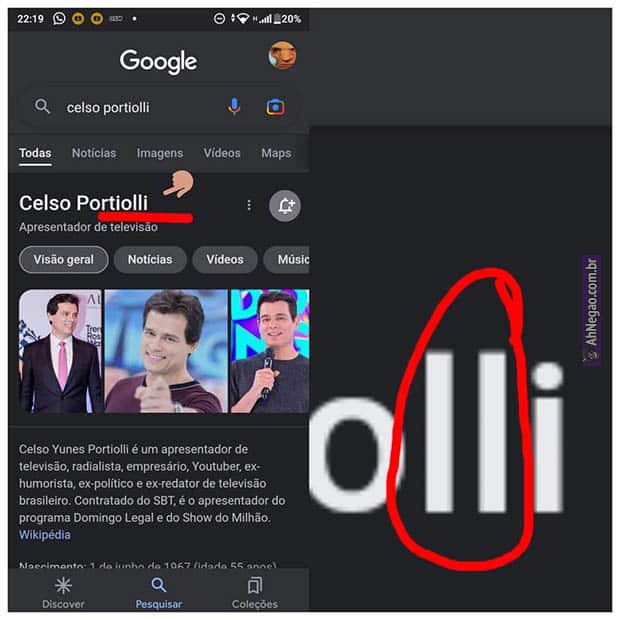Tap the microphone voice search icon
620x620 pixels.
(234, 106)
